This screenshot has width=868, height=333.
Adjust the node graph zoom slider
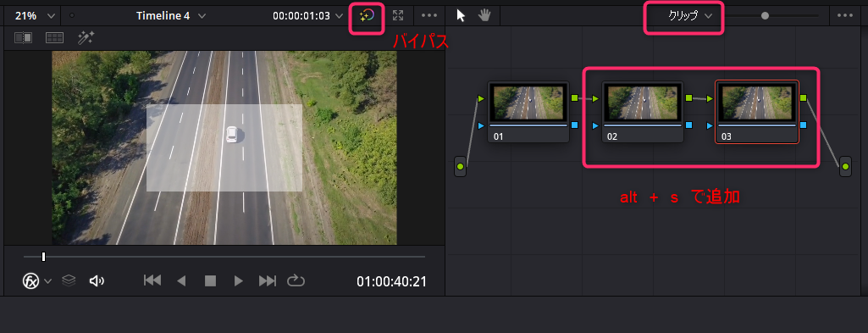[765, 16]
